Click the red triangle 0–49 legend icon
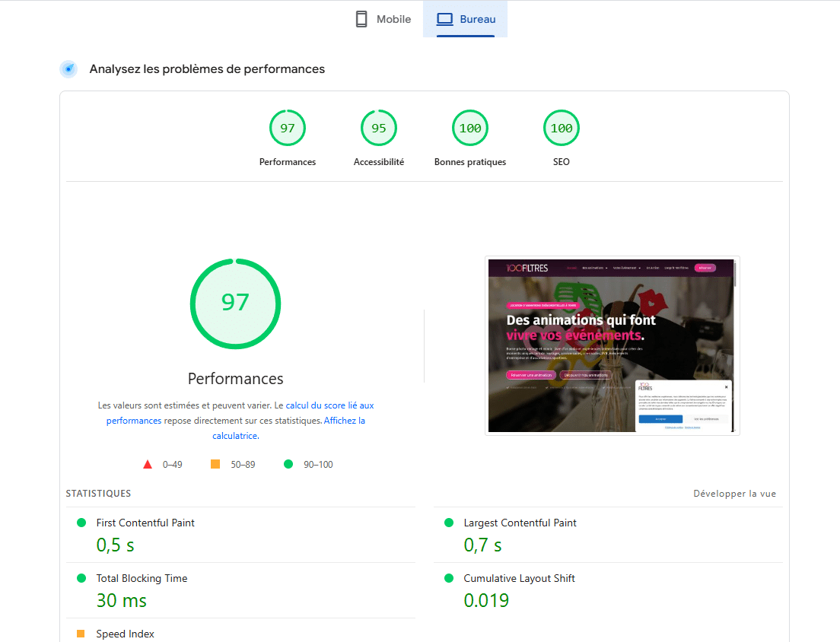The width and height of the screenshot is (840, 642). point(148,465)
